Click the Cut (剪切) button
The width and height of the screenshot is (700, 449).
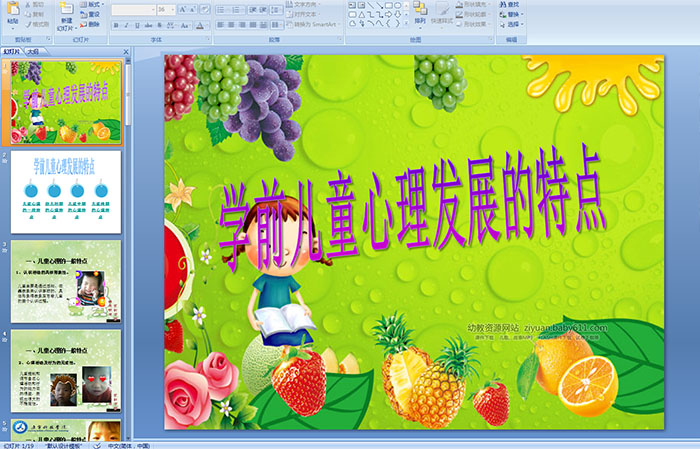pyautogui.click(x=35, y=4)
